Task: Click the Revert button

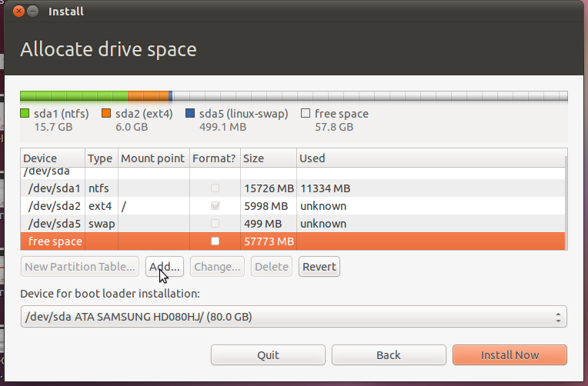Action: [319, 267]
